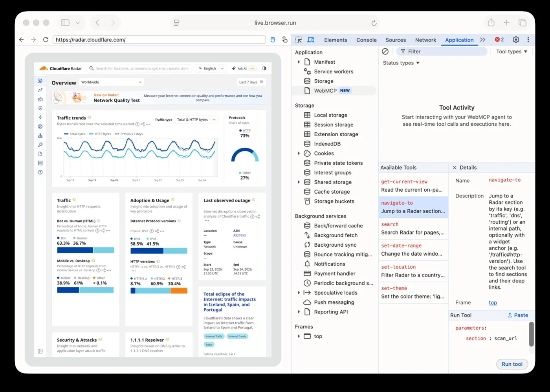Open the DevTools three-dot customize menu
The image size is (550, 392).
(x=528, y=40)
